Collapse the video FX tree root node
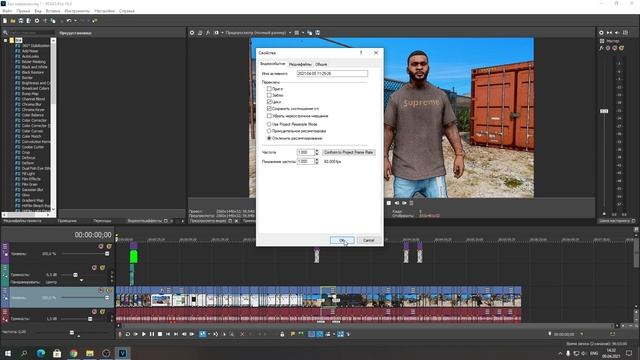This screenshot has height=360, width=640. [x=6, y=40]
